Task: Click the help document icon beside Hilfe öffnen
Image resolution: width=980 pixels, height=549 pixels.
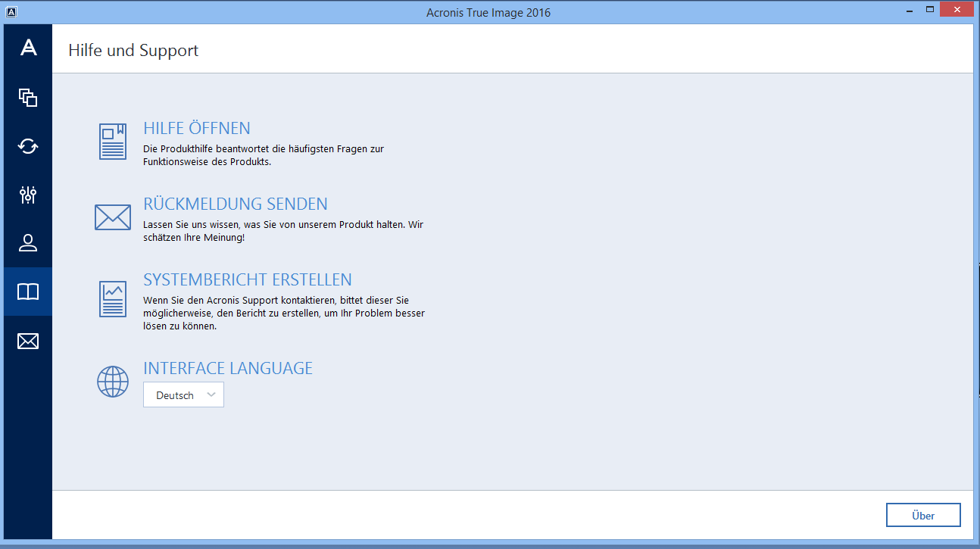Action: [113, 142]
